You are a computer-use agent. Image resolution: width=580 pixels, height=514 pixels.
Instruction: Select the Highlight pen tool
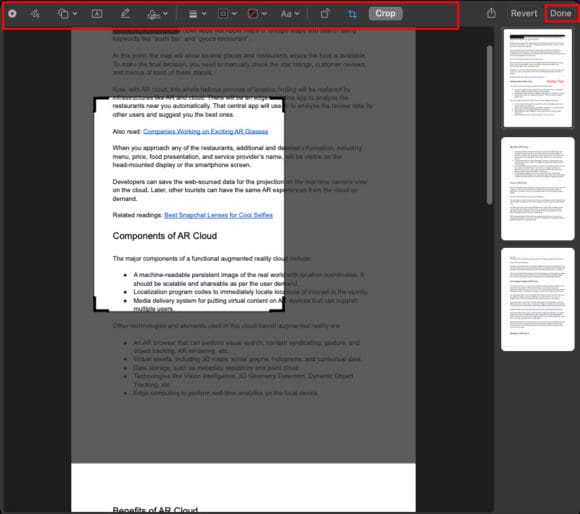click(x=125, y=14)
